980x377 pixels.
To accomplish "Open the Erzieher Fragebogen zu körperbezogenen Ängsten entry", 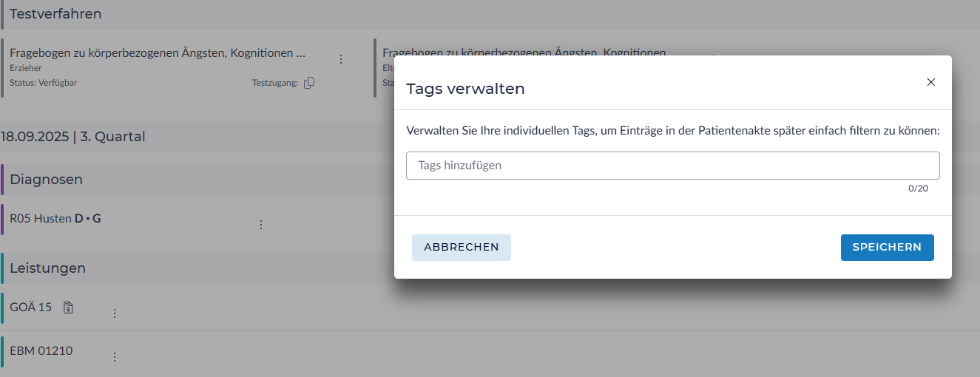I will pos(157,53).
